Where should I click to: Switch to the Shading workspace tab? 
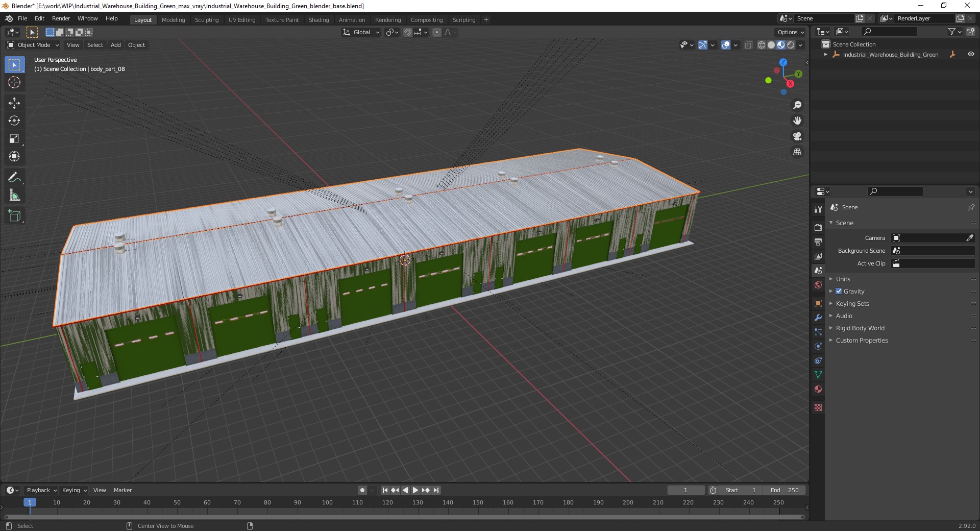(x=318, y=19)
